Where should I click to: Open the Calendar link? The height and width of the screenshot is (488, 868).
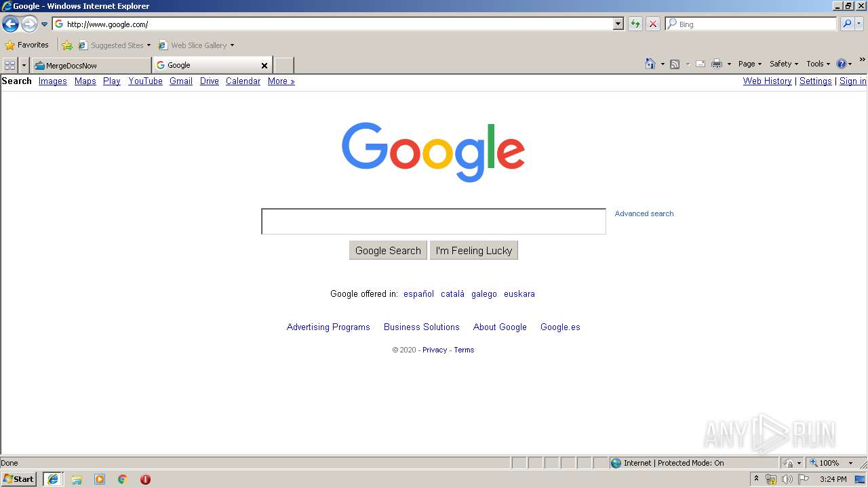pos(243,81)
